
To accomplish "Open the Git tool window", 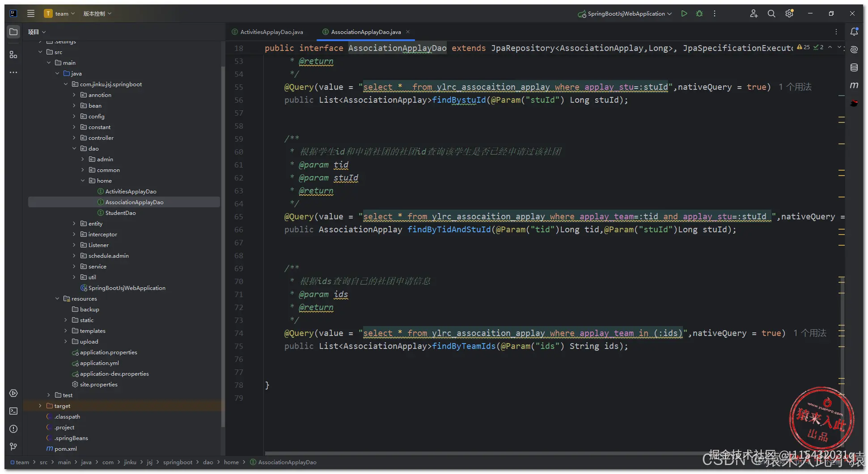I will [x=13, y=447].
